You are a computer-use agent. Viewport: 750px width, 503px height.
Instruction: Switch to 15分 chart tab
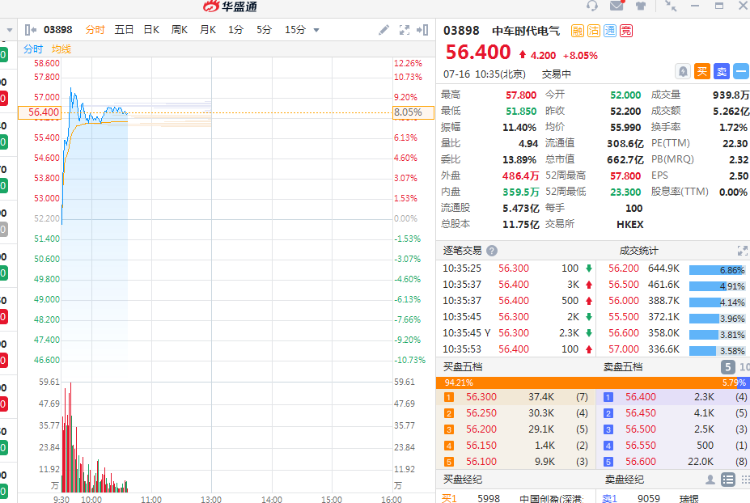click(x=295, y=30)
